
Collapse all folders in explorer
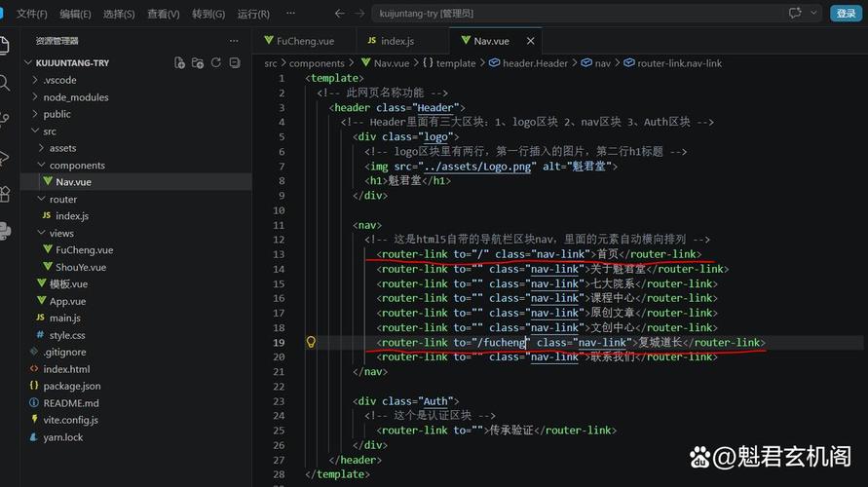point(235,63)
